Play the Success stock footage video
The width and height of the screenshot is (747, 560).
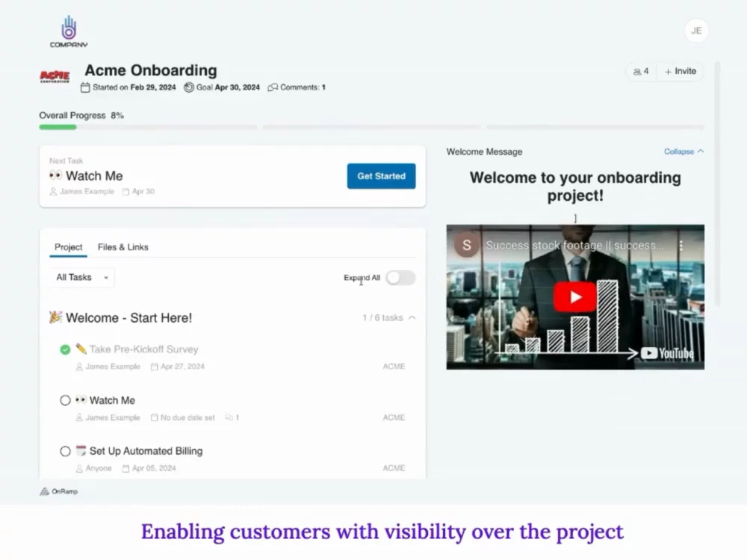(x=574, y=297)
